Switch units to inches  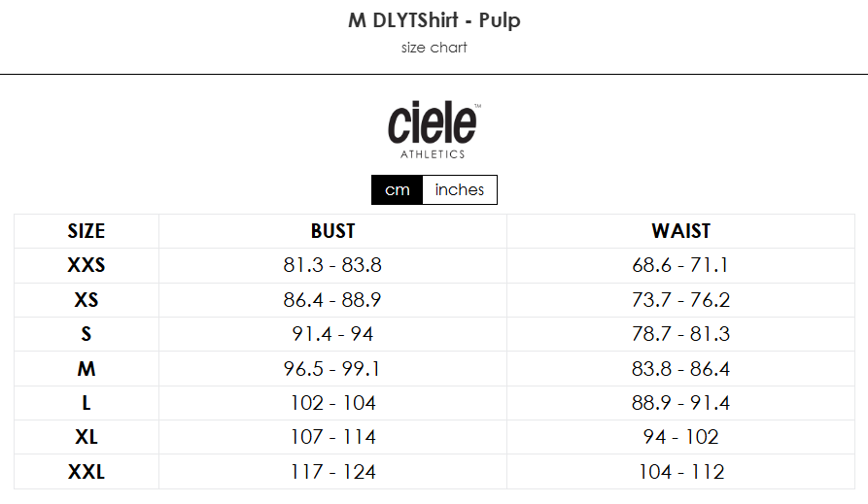pyautogui.click(x=460, y=189)
